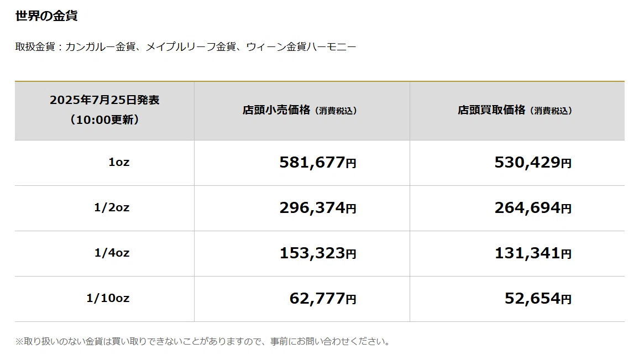Select the 1/2oz row label
644x354 pixels.
pyautogui.click(x=112, y=207)
